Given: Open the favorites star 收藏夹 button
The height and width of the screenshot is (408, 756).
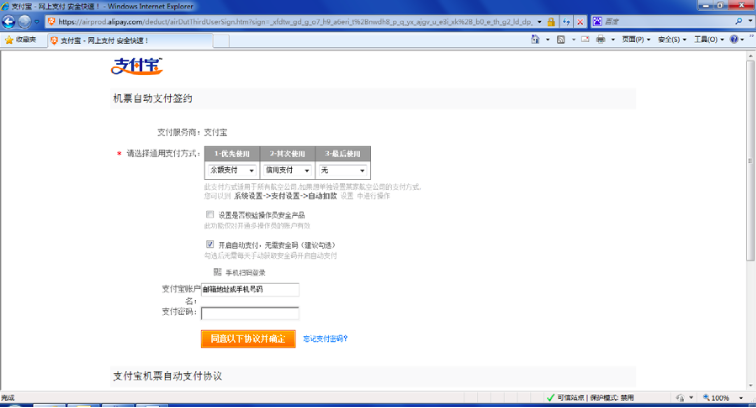Looking at the screenshot, I should click(20, 40).
